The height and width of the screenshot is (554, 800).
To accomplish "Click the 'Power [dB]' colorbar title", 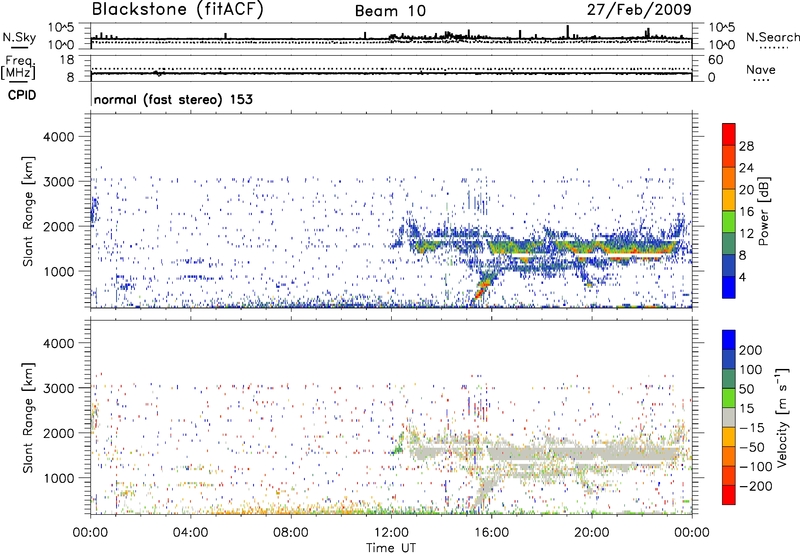I will (x=764, y=211).
